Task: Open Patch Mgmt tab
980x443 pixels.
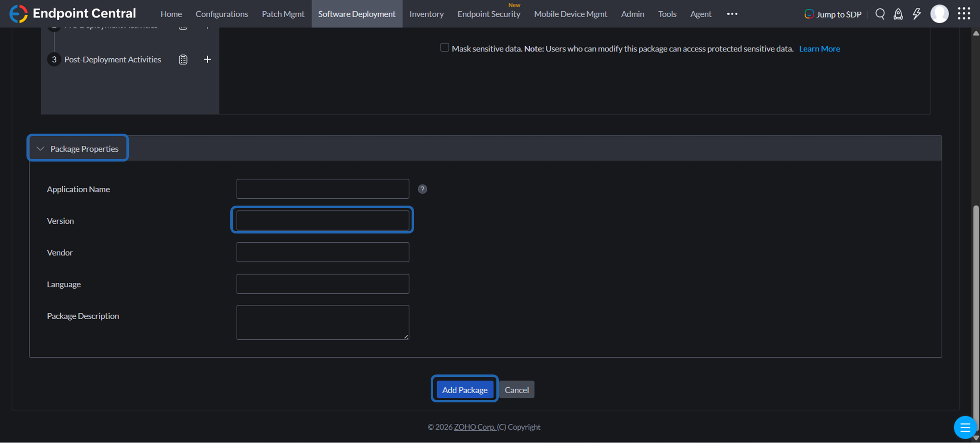Action: tap(283, 14)
